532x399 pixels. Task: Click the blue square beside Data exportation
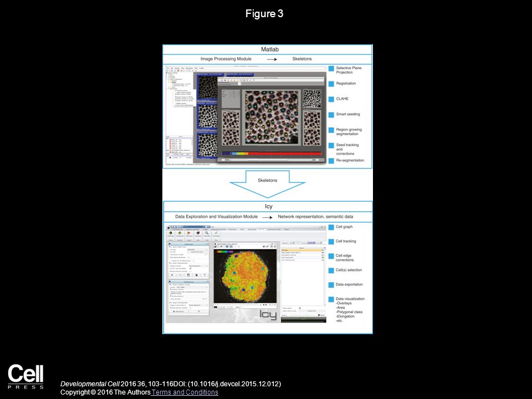click(331, 285)
